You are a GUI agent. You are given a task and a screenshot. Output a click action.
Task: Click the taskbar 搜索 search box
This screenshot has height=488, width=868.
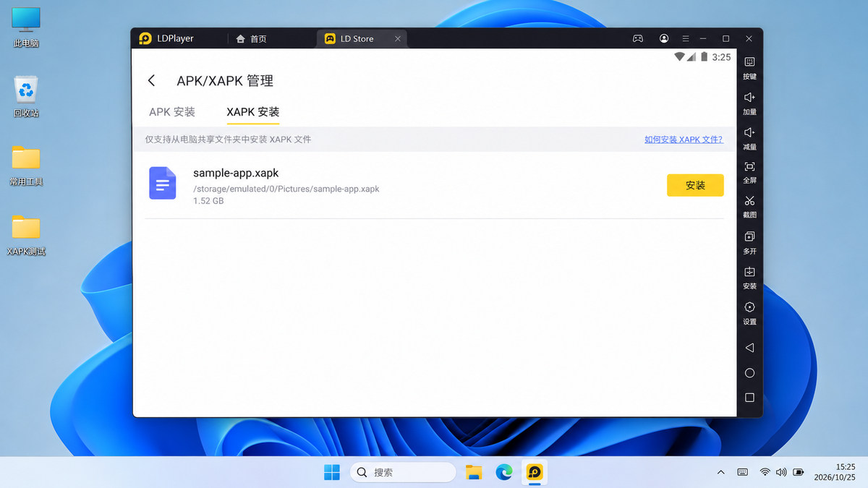click(x=403, y=472)
